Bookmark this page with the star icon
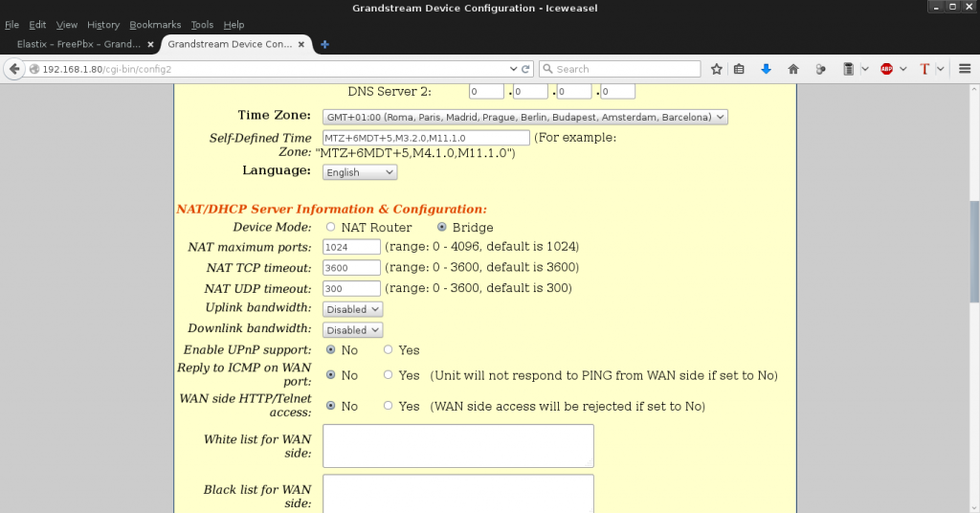Image resolution: width=980 pixels, height=513 pixels. (x=716, y=69)
